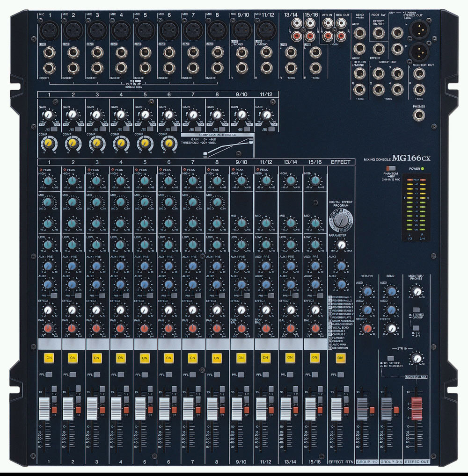Toggle the channel 4 ST assign button

126,410
